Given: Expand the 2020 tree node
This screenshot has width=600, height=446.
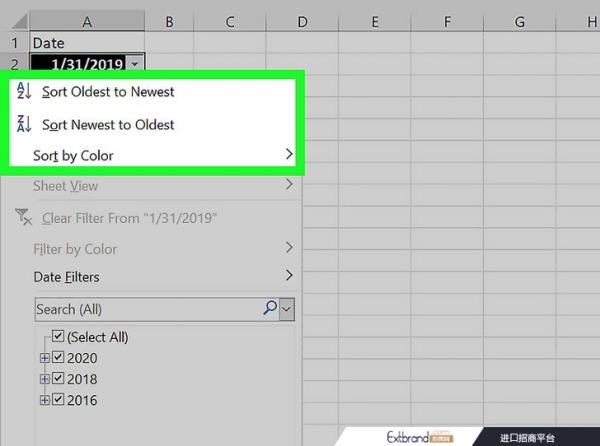Looking at the screenshot, I should coord(43,358).
